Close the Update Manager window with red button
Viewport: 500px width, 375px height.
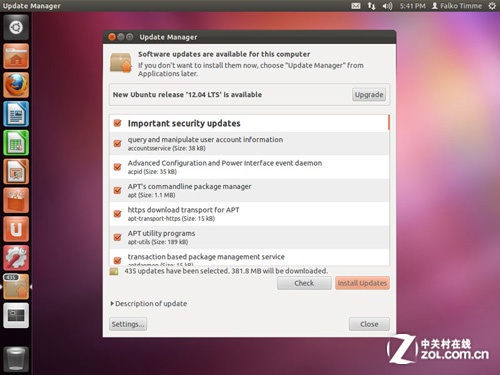[112, 37]
